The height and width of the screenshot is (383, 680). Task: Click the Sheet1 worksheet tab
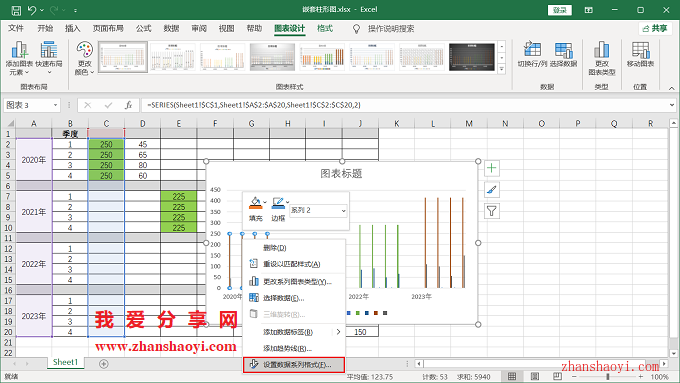[x=65, y=362]
